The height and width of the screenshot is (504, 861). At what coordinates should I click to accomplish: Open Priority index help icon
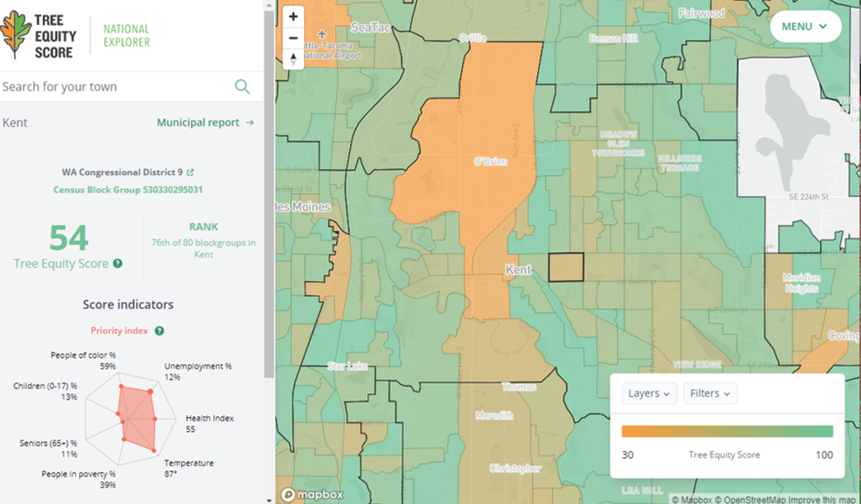click(x=159, y=331)
